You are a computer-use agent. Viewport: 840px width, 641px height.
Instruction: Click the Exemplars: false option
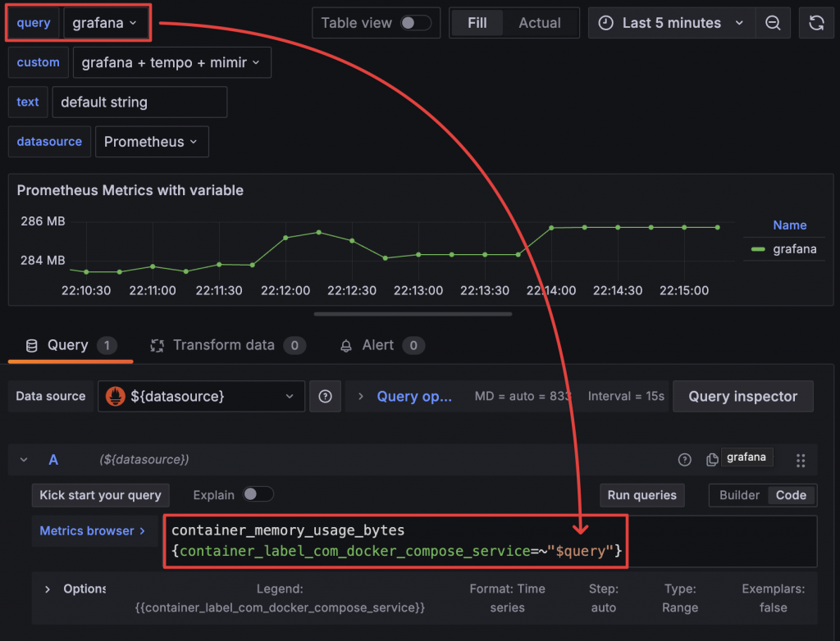point(773,598)
